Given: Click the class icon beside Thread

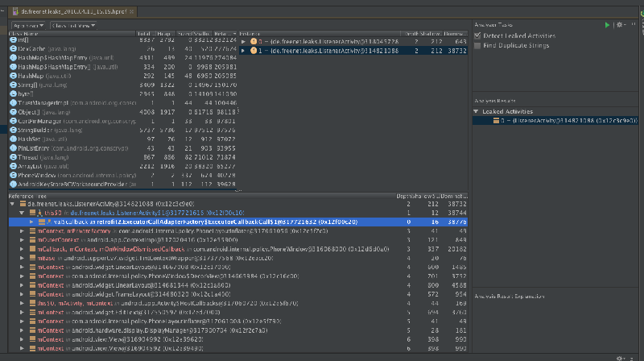Looking at the screenshot, I should (13, 157).
